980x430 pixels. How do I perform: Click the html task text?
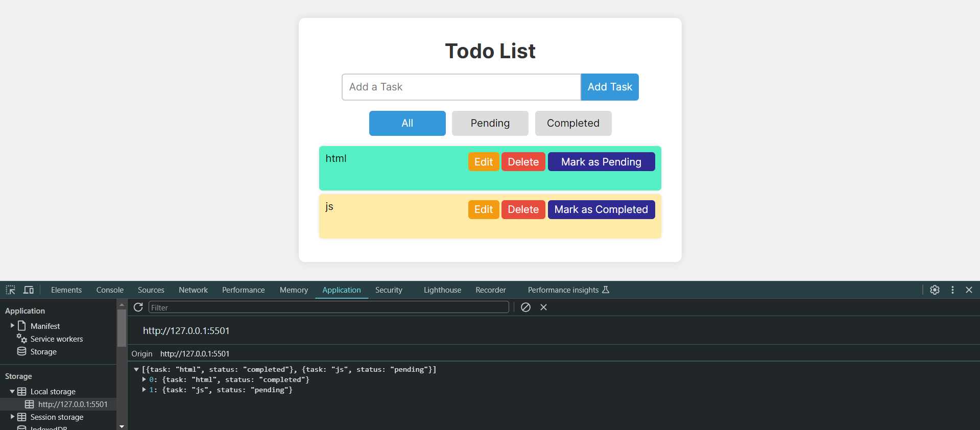(336, 158)
